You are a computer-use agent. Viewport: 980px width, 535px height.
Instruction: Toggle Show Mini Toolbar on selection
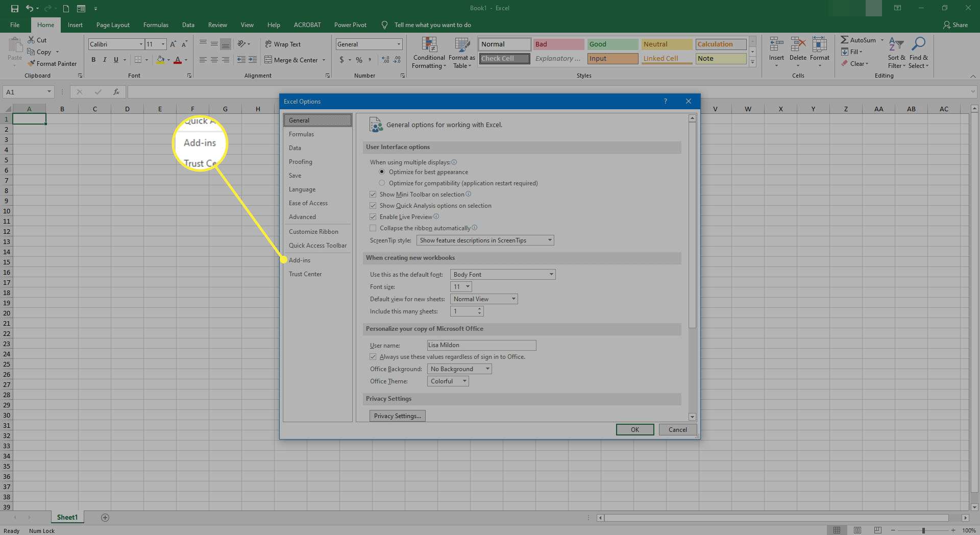click(373, 194)
